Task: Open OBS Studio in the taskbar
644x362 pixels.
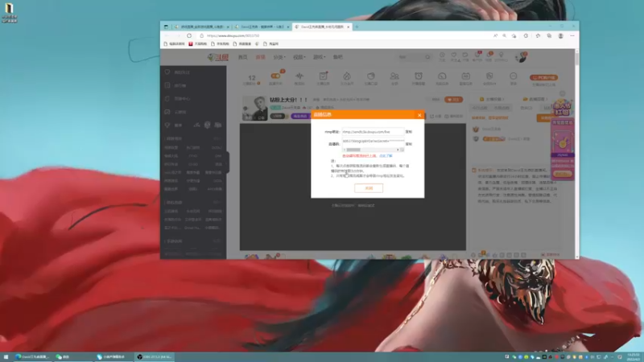Action: tap(155, 357)
